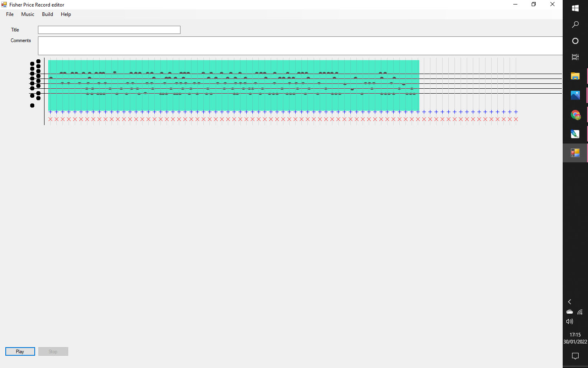Open the Windows Start menu
This screenshot has width=588, height=368.
pyautogui.click(x=575, y=8)
